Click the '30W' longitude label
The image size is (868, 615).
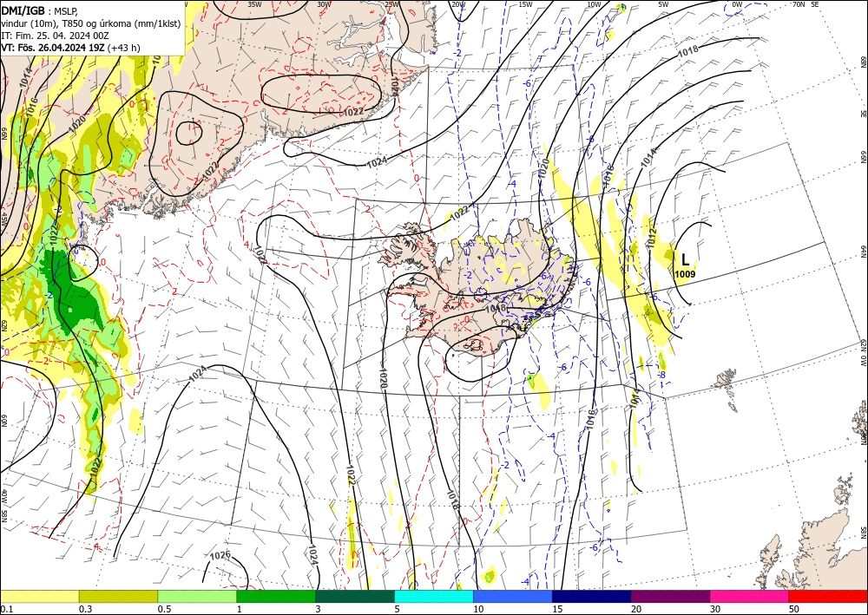[x=325, y=4]
